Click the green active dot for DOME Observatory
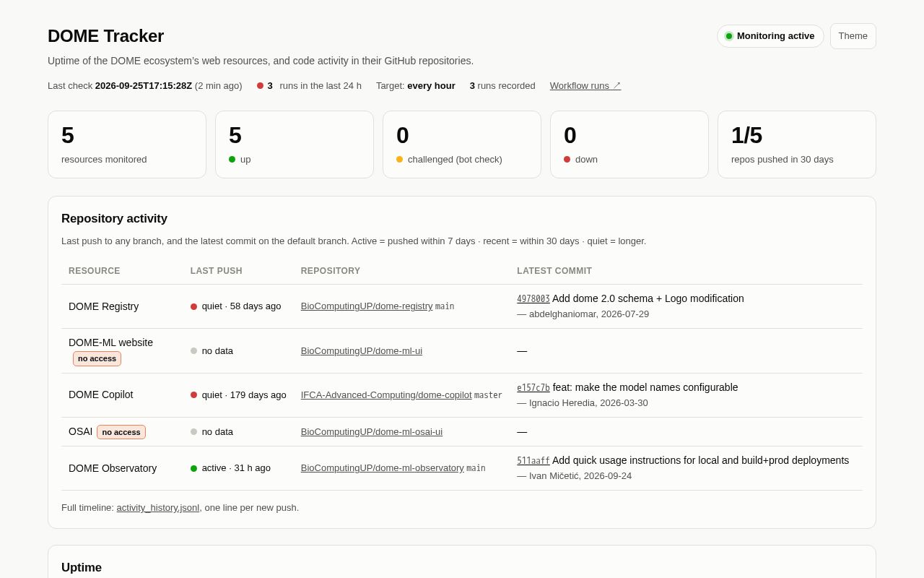 (193, 468)
